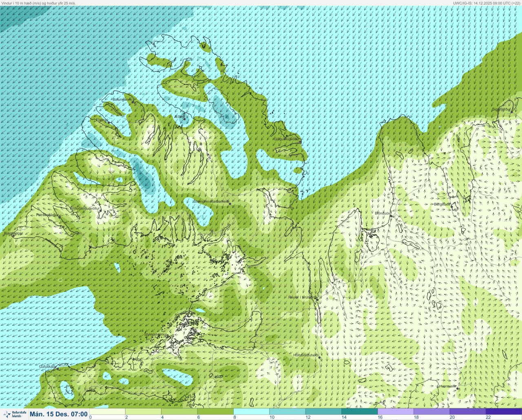Viewport: 522px width, 420px height.
Task: Click the Holtavörðuheiði station label
Action: point(305,355)
